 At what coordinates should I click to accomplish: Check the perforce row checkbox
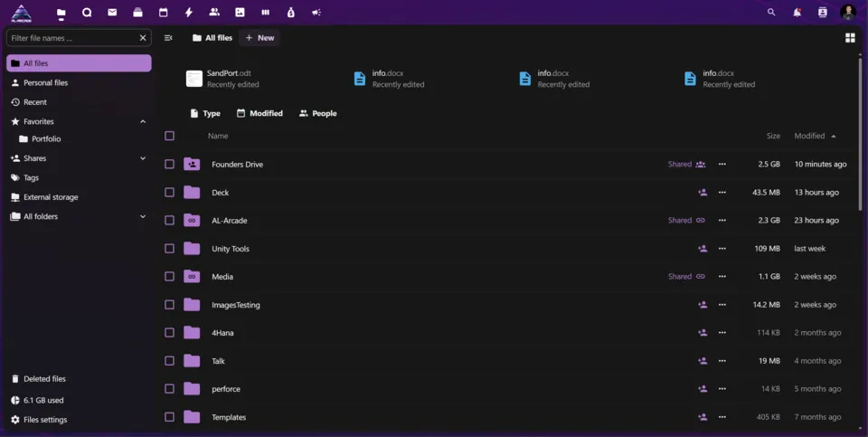tap(169, 389)
